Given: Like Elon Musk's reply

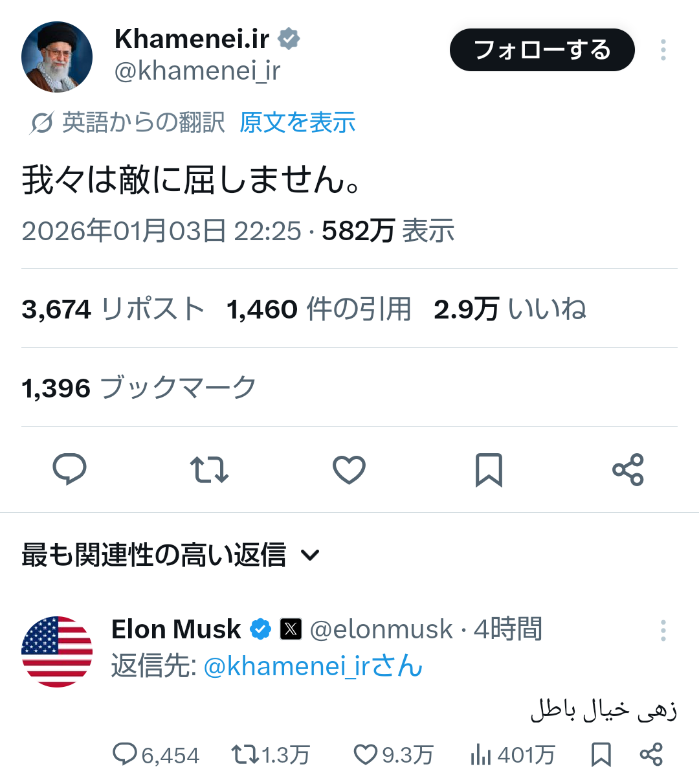Looking at the screenshot, I should click(366, 754).
